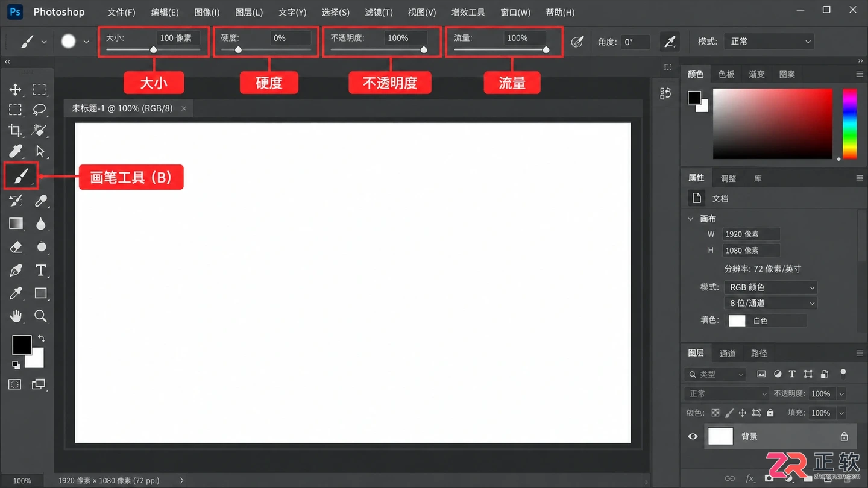The height and width of the screenshot is (488, 868).
Task: Select the Blur droplet tool
Action: point(40,224)
